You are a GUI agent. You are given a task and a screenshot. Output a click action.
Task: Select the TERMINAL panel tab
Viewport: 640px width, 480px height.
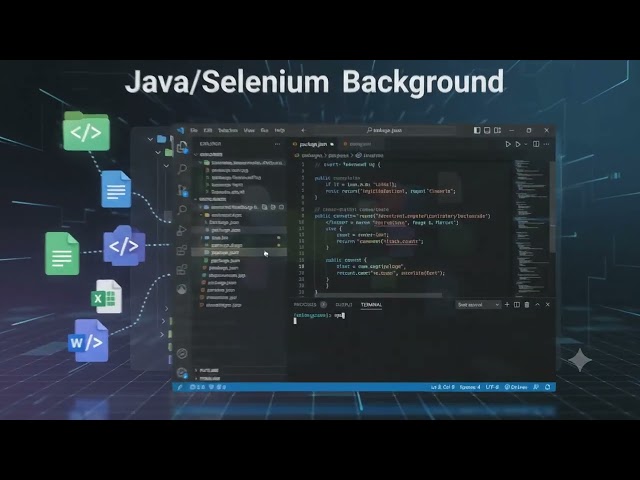click(371, 305)
